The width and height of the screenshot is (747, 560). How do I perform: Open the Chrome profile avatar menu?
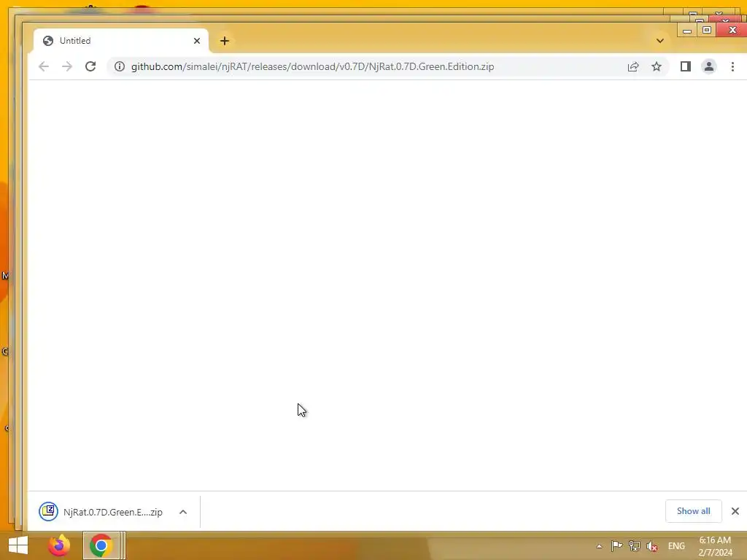point(709,66)
